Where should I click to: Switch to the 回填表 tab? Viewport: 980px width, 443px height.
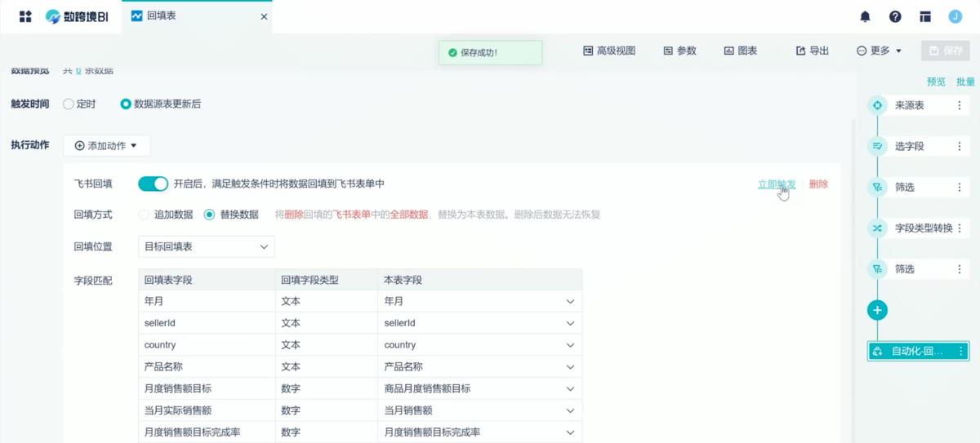(x=161, y=16)
